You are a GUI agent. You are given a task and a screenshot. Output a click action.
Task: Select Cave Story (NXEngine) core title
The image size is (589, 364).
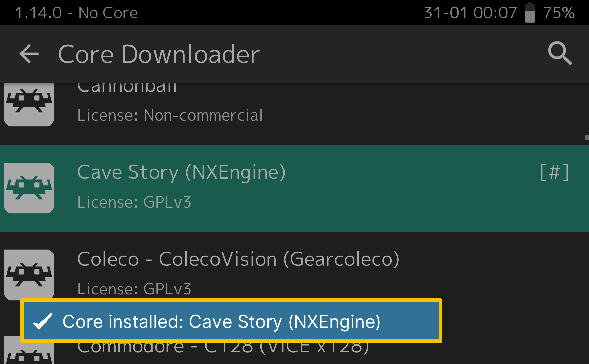tap(181, 172)
